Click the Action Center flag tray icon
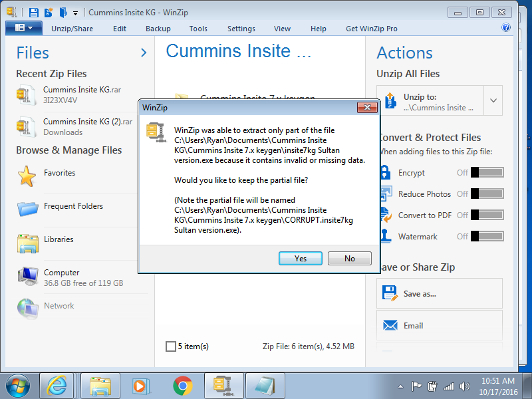The height and width of the screenshot is (399, 532). [416, 386]
